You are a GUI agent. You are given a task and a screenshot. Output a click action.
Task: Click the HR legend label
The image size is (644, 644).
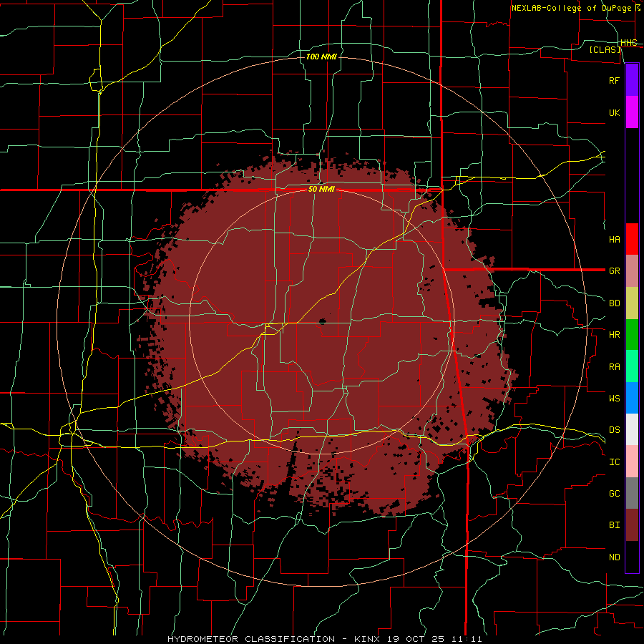(614, 335)
